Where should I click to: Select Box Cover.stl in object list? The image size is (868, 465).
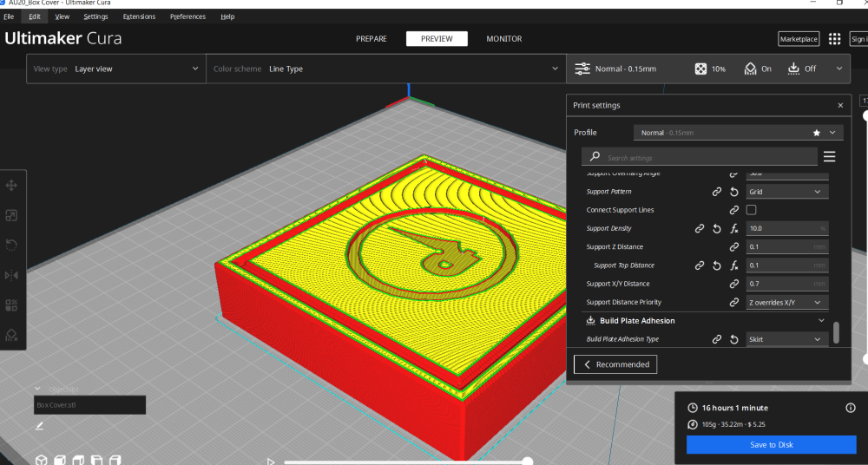tap(89, 404)
